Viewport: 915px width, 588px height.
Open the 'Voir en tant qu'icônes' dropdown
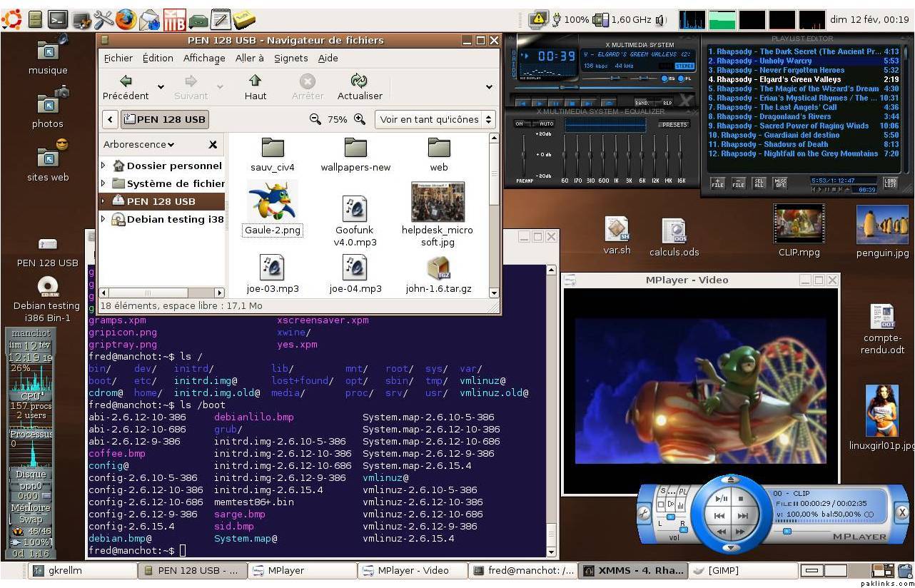[435, 120]
